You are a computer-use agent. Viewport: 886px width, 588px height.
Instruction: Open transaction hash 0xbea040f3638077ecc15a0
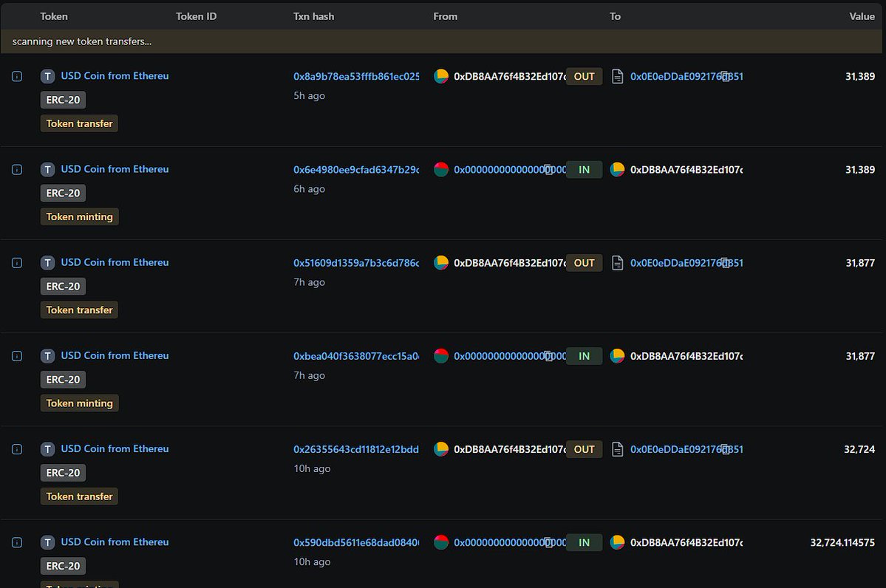tap(356, 356)
